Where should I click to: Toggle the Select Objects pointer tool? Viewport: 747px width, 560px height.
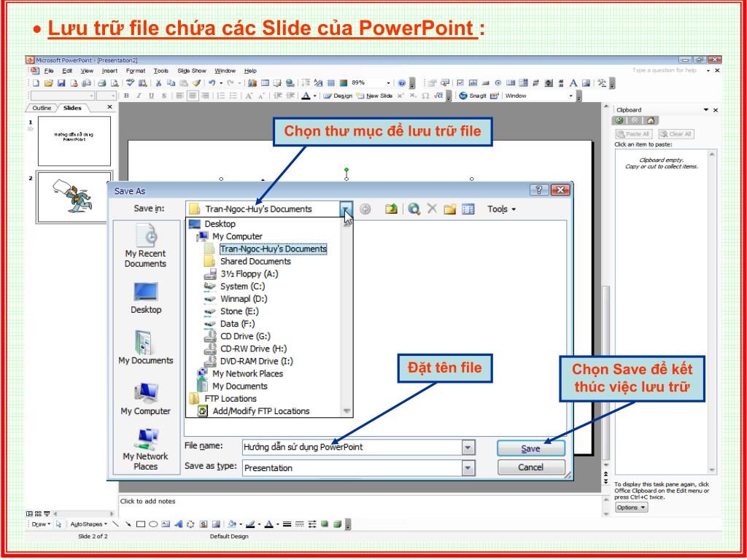click(58, 524)
